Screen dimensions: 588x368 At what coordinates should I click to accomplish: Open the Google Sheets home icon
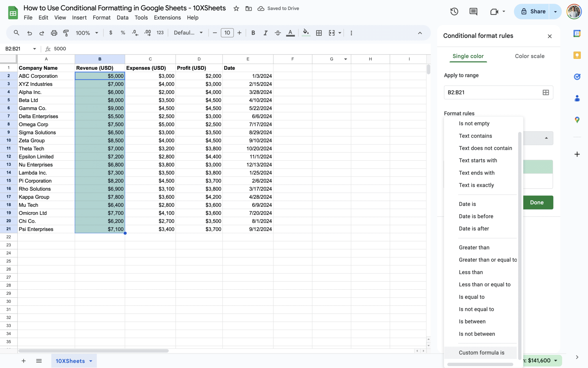(13, 13)
